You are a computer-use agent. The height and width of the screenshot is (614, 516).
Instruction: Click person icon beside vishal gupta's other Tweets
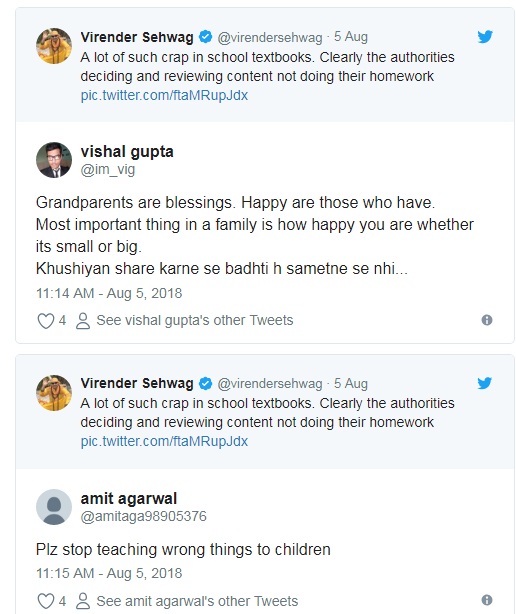[83, 321]
